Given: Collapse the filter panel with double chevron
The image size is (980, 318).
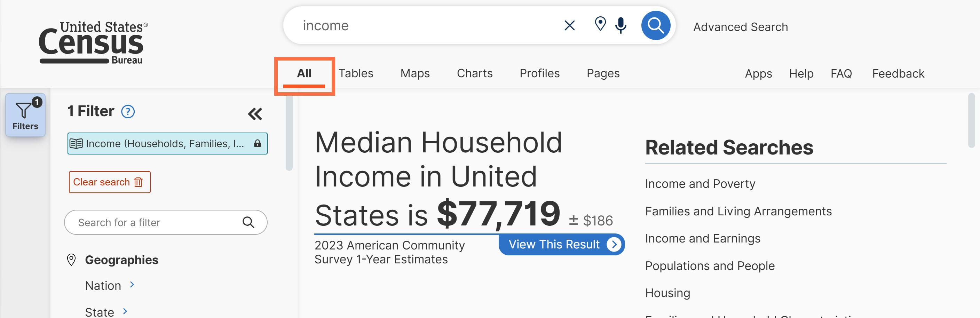Looking at the screenshot, I should (x=255, y=114).
